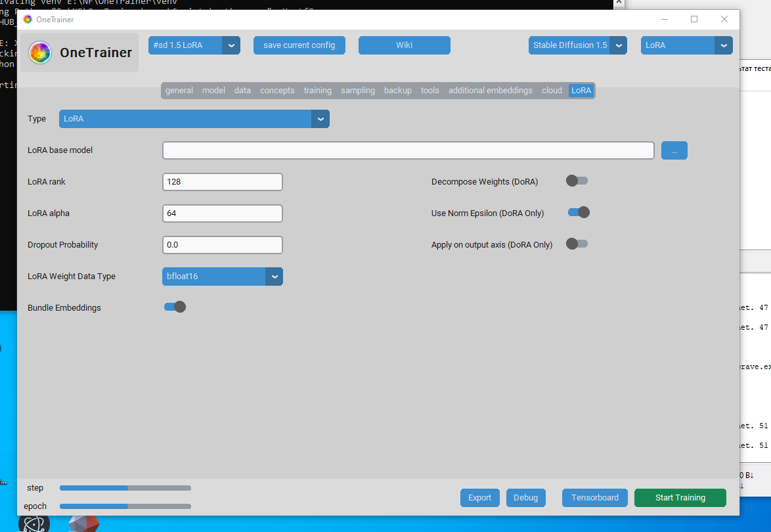The width and height of the screenshot is (771, 532).
Task: Disable Use Norm Epsilon switch
Action: point(578,212)
